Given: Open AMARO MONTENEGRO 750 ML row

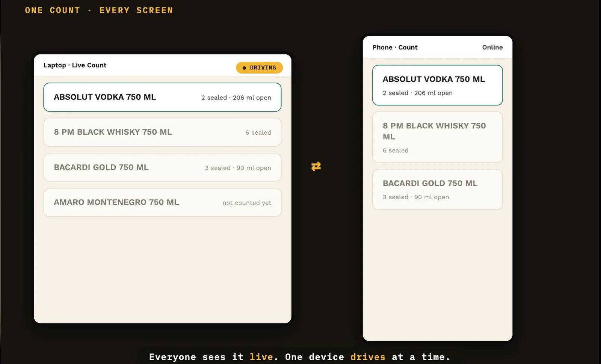Looking at the screenshot, I should [x=162, y=202].
